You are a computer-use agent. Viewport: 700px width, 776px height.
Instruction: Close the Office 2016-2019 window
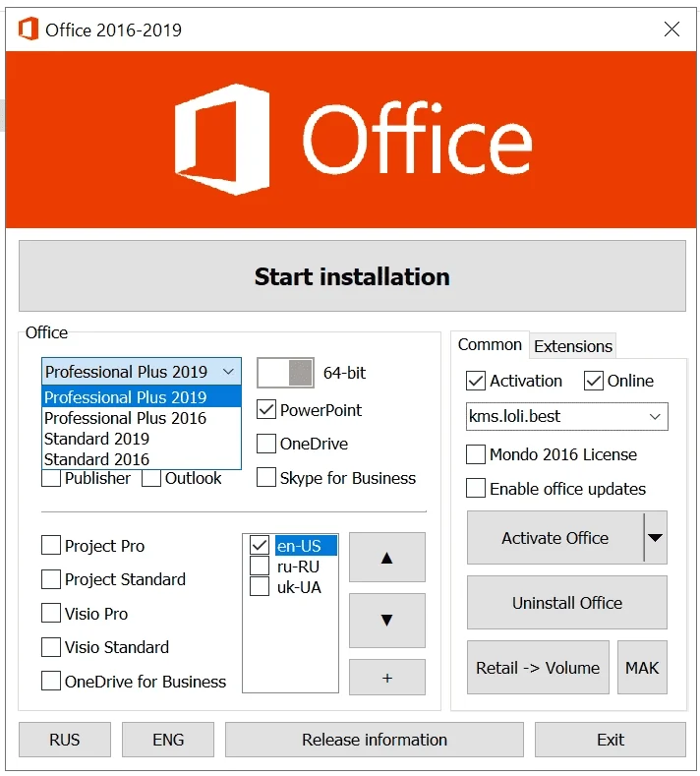point(671,29)
